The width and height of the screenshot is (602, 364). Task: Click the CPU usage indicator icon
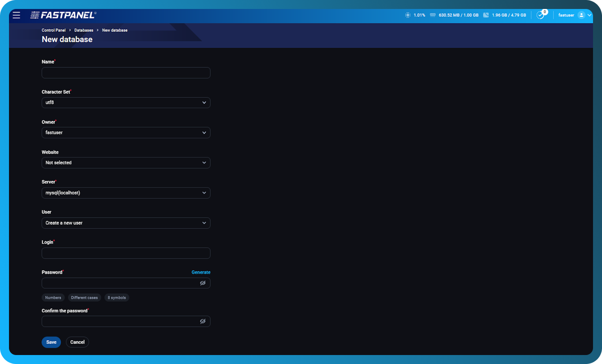point(408,14)
